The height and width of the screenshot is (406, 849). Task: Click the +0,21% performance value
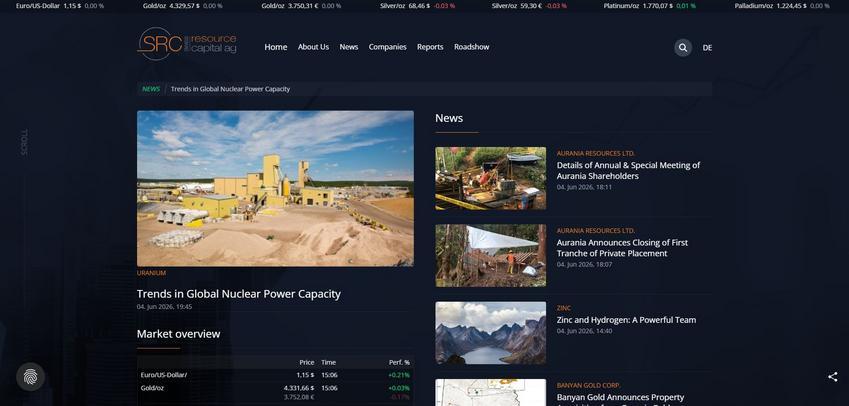click(x=399, y=375)
